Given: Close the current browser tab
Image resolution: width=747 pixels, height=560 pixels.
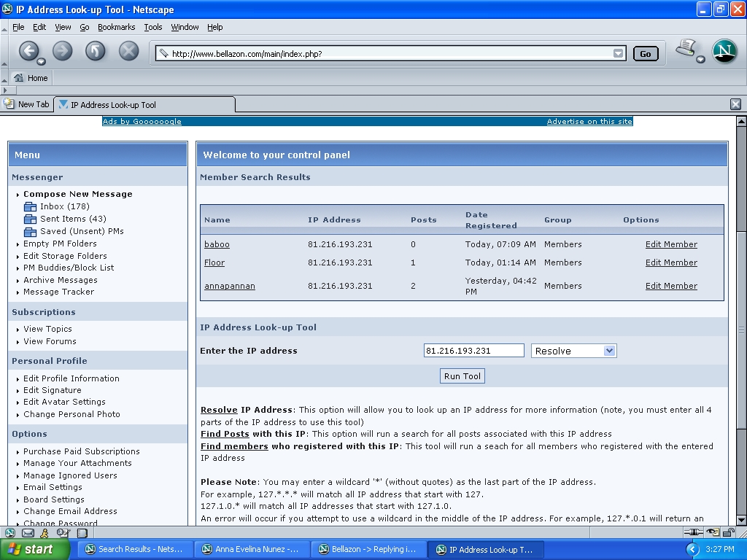Looking at the screenshot, I should click(x=735, y=104).
